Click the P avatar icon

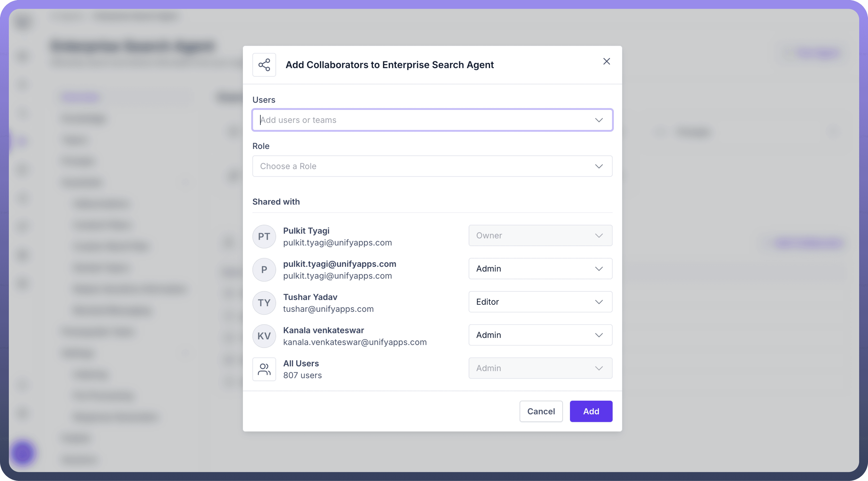[264, 269]
